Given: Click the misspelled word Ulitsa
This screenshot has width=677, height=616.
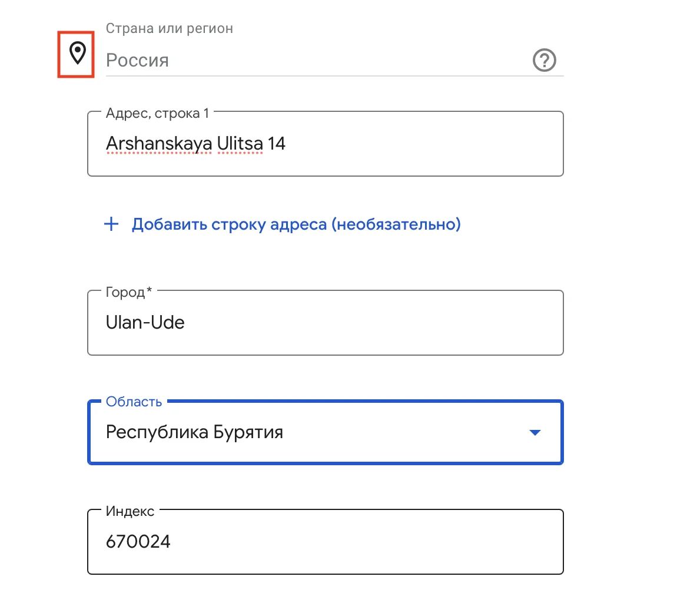Looking at the screenshot, I should [x=240, y=144].
